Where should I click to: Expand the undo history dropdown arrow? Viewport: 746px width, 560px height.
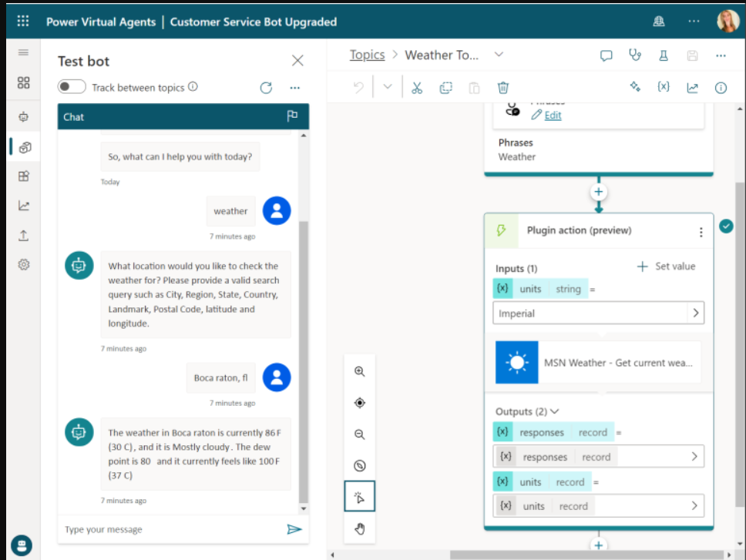point(388,87)
